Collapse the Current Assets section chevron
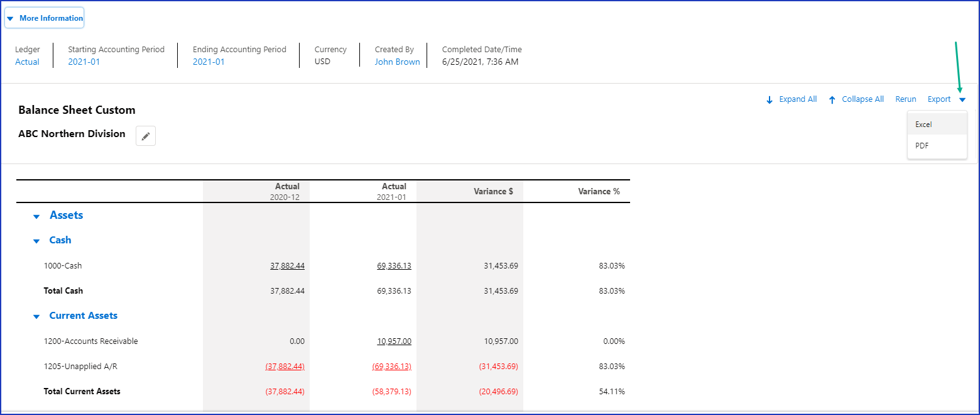 [x=36, y=316]
